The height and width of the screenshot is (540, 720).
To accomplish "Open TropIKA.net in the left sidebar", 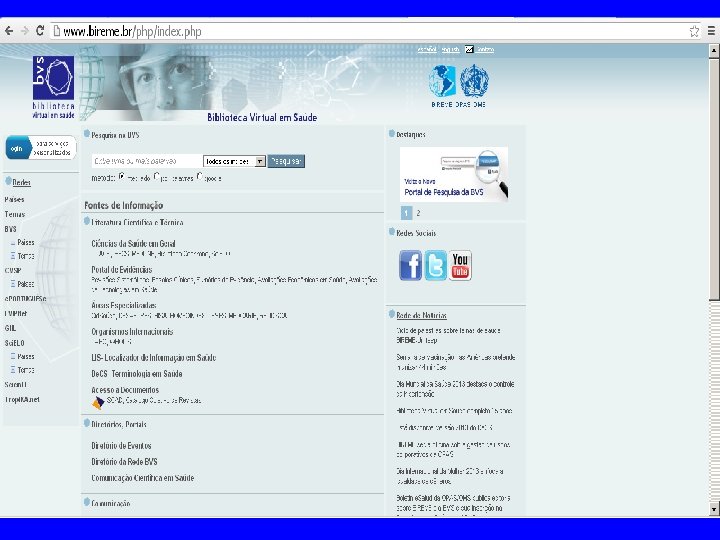I will coord(22,399).
